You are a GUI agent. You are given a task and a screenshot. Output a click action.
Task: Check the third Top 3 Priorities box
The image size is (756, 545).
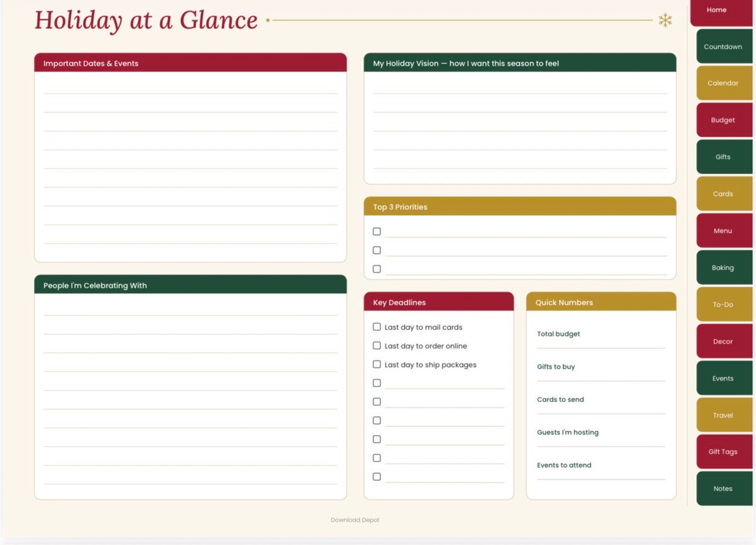[x=377, y=269]
